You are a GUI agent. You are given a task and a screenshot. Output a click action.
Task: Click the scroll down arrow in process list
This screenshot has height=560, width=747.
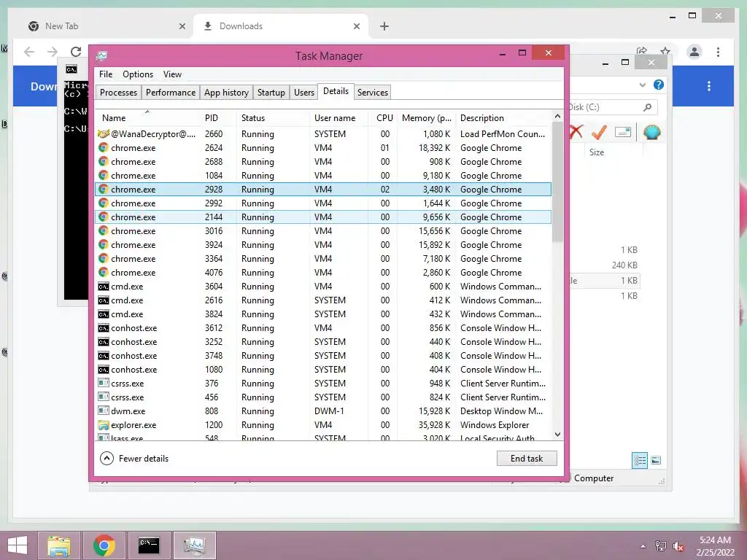(x=557, y=435)
